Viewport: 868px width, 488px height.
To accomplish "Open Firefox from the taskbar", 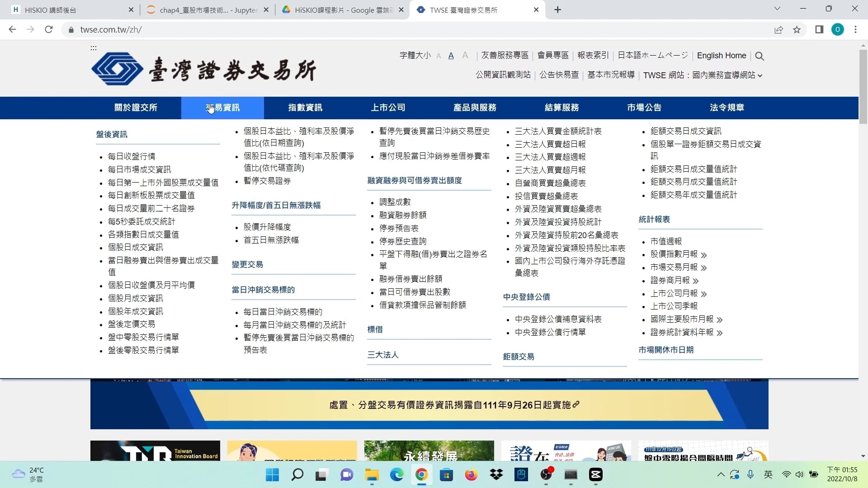I will (x=471, y=475).
